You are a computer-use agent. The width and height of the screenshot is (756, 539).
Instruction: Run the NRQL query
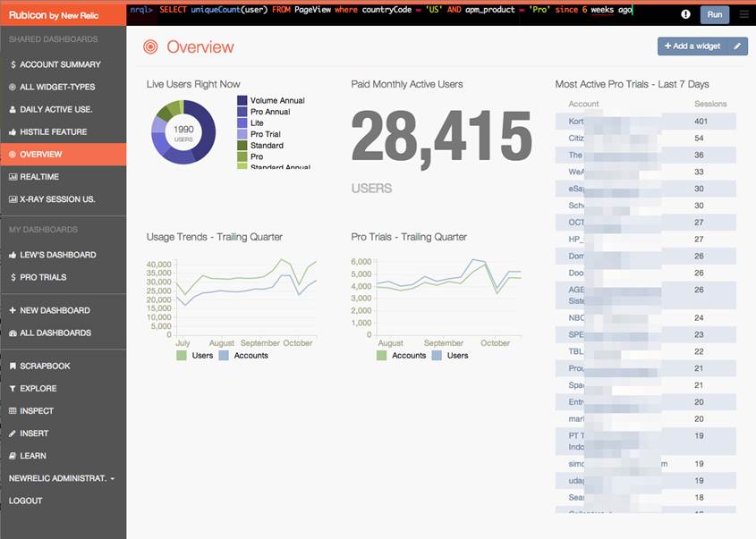point(715,14)
